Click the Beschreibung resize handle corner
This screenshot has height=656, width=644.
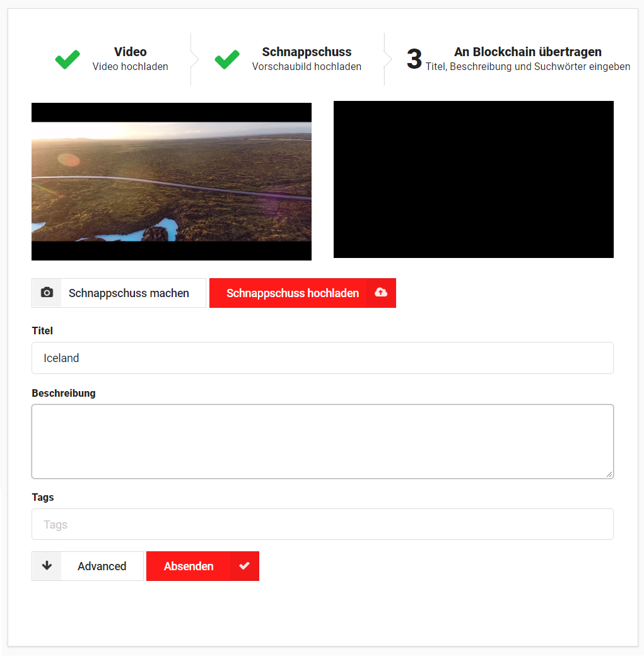point(609,474)
